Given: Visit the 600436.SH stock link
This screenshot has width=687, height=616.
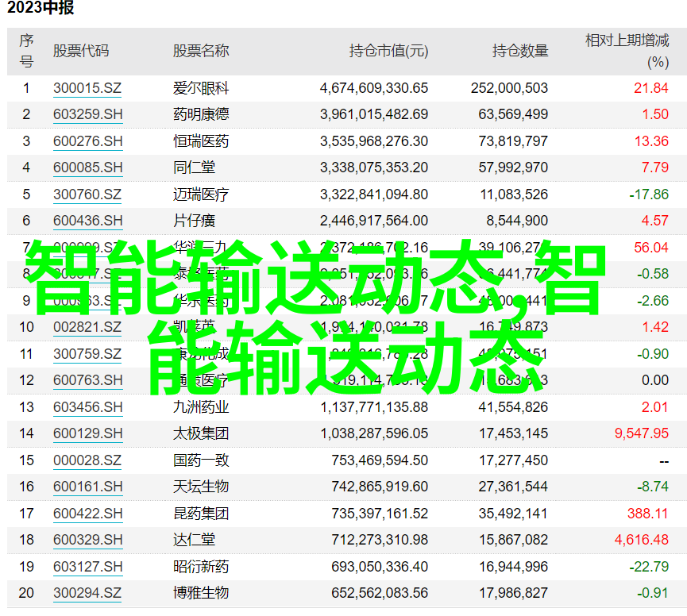Looking at the screenshot, I should coord(88,221).
